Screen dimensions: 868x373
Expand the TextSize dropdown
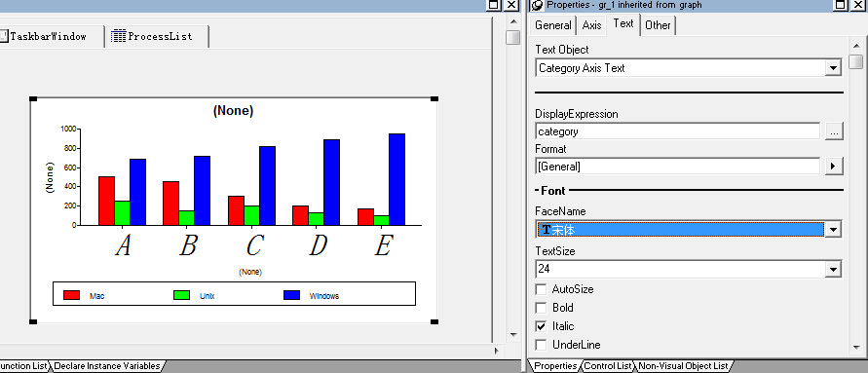833,270
